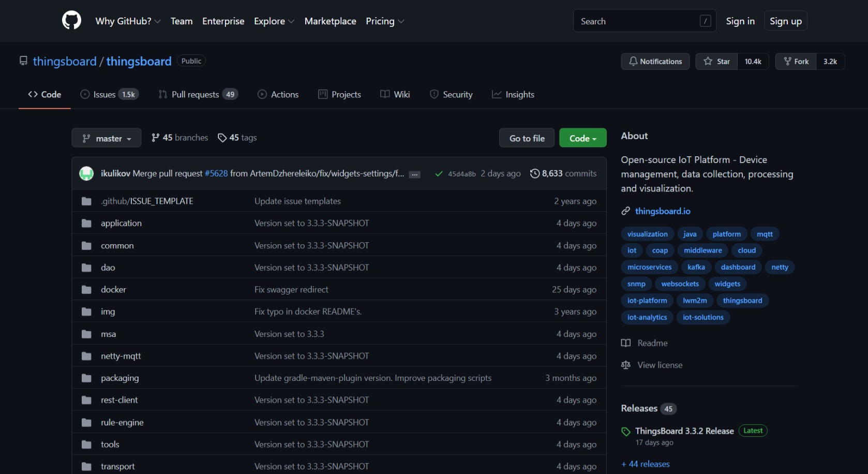Open pull request #5628 link
Viewport: 868px width, 474px height.
tap(216, 173)
